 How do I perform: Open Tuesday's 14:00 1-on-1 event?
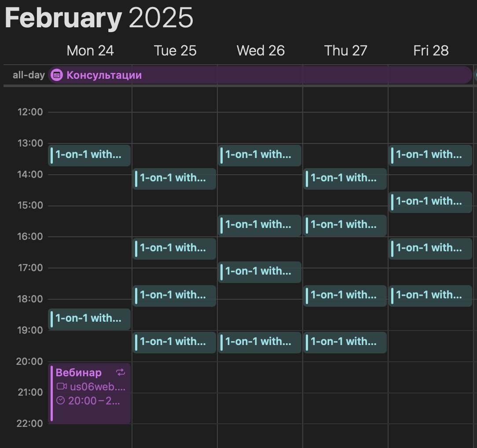(174, 179)
